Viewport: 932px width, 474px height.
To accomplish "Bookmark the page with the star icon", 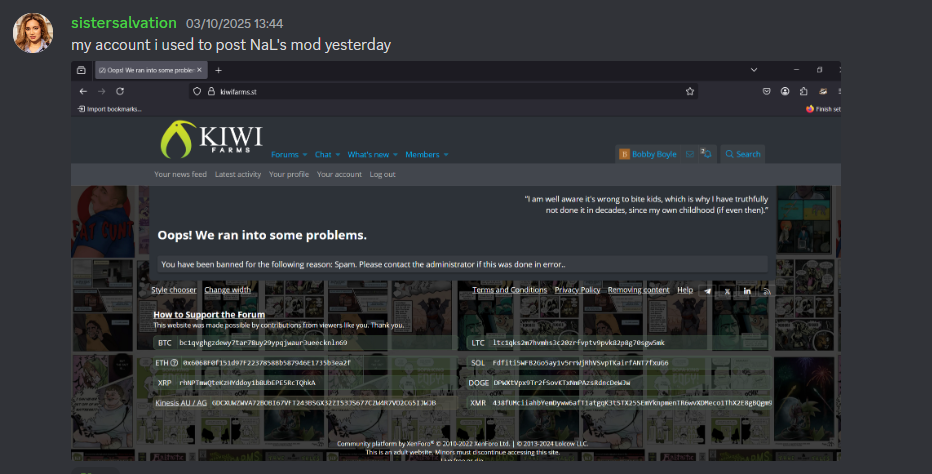I will click(x=689, y=92).
